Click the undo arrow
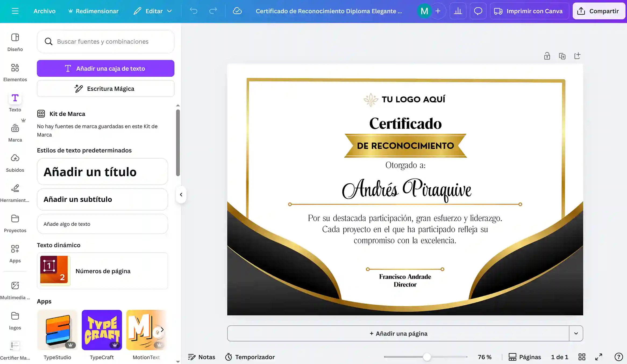Image resolution: width=627 pixels, height=364 pixels. [x=193, y=11]
